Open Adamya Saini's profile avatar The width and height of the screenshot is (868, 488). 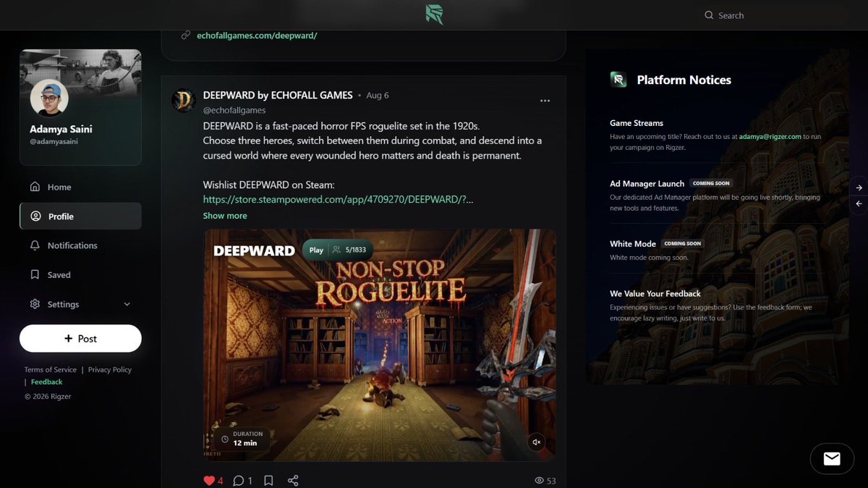pyautogui.click(x=49, y=98)
